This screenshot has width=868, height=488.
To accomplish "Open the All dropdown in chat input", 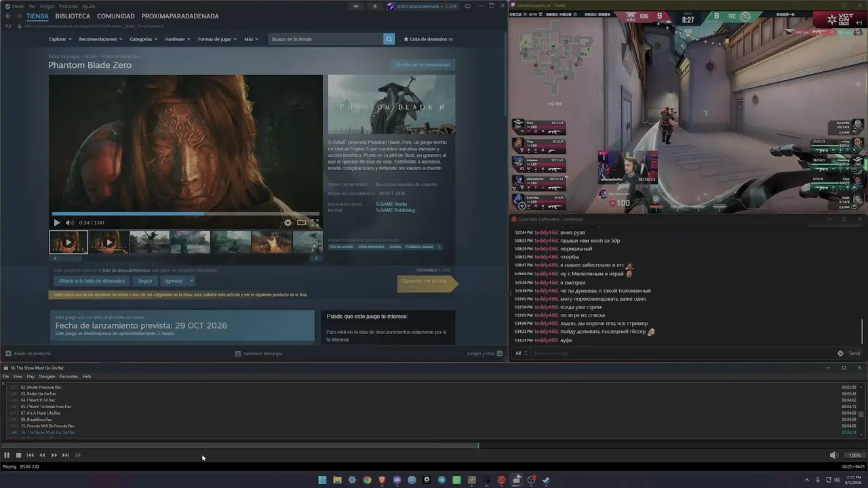I will [521, 353].
